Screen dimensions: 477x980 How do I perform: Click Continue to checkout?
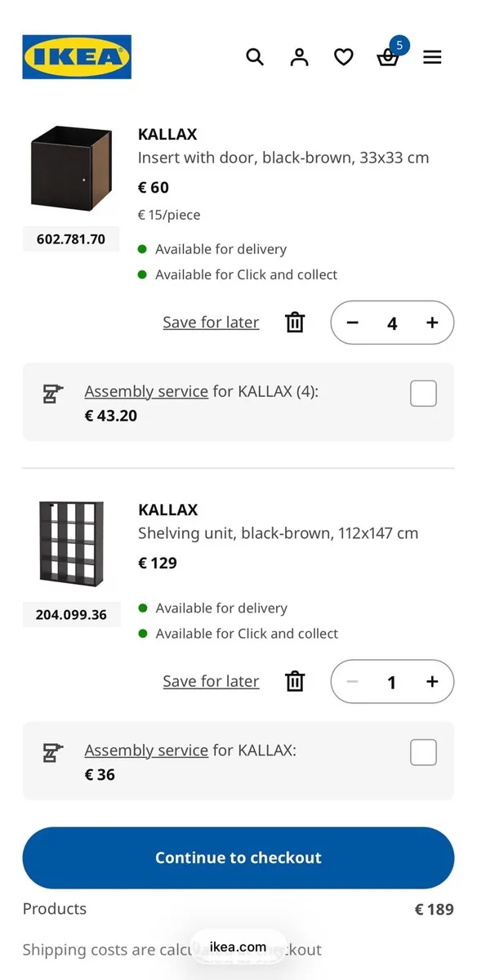coord(238,857)
